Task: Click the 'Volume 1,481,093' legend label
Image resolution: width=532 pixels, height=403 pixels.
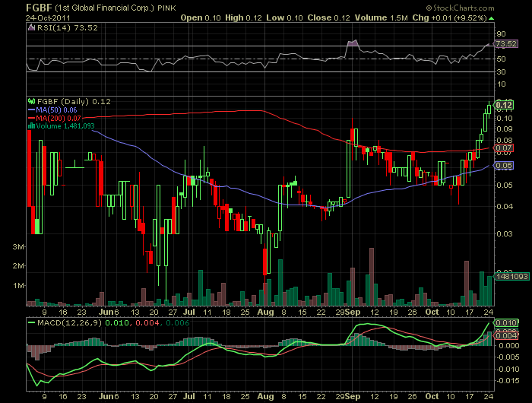Action: click(65, 126)
